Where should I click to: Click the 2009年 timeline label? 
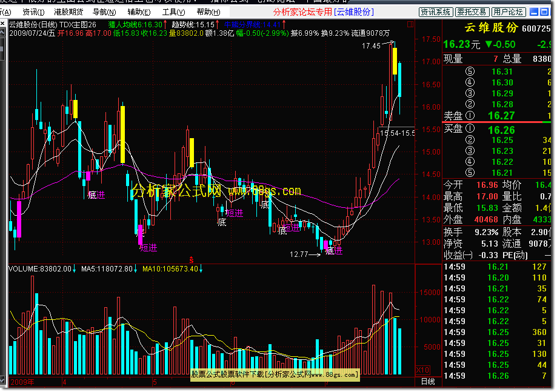point(22,382)
